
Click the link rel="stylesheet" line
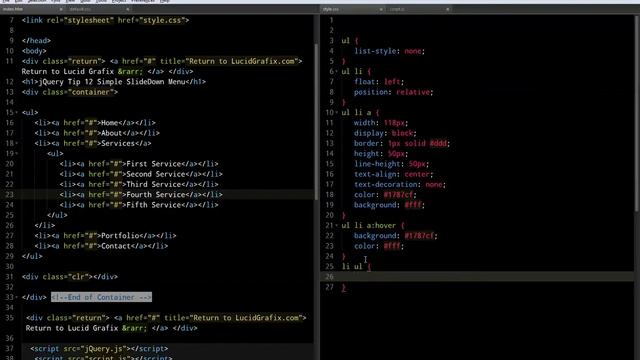[105, 20]
